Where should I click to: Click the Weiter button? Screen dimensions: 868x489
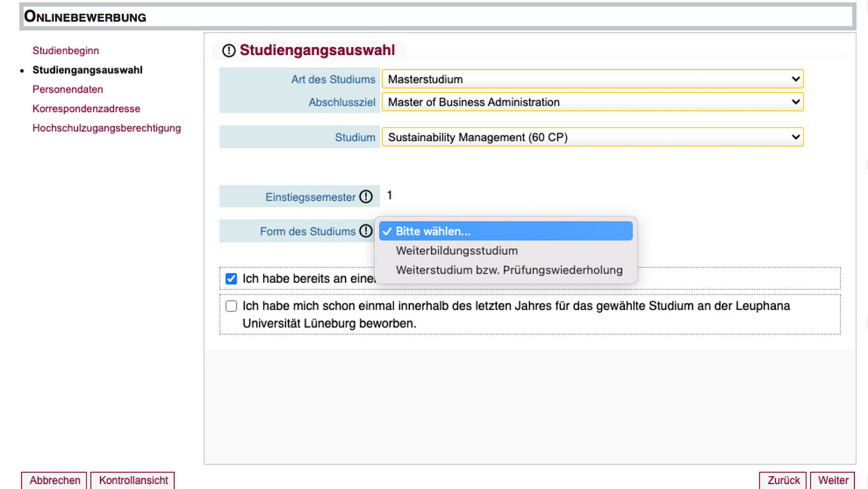tap(833, 480)
